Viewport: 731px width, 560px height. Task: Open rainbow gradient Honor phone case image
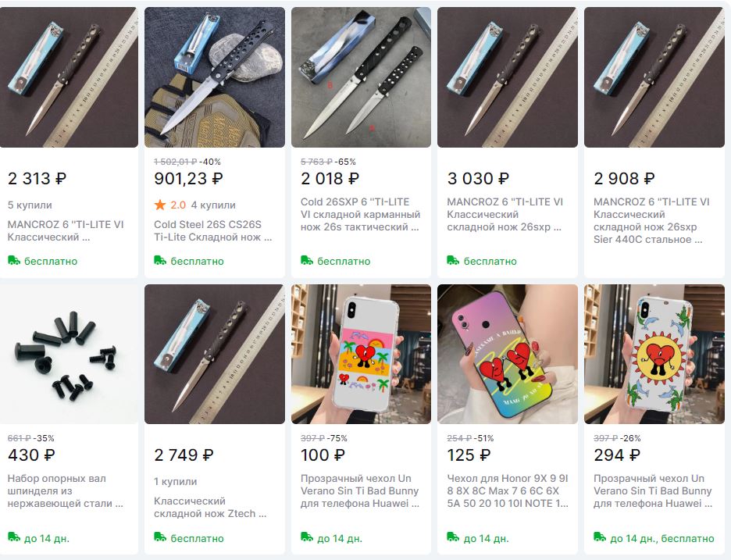(x=508, y=354)
